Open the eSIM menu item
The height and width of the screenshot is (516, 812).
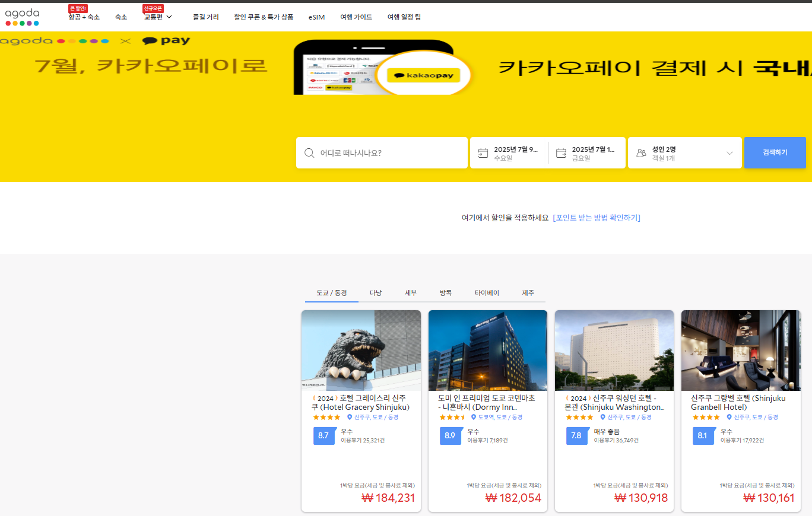(316, 17)
